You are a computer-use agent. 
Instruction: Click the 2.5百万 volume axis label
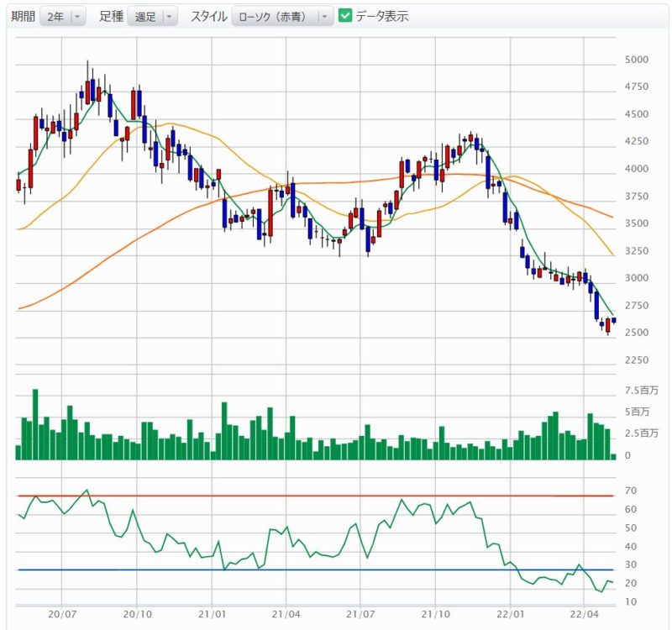point(641,433)
